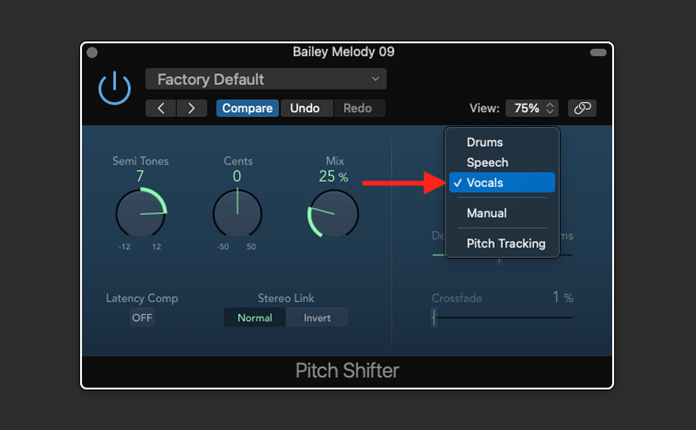This screenshot has width=696, height=430.
Task: Set Stereo Link to Invert
Action: click(x=315, y=318)
